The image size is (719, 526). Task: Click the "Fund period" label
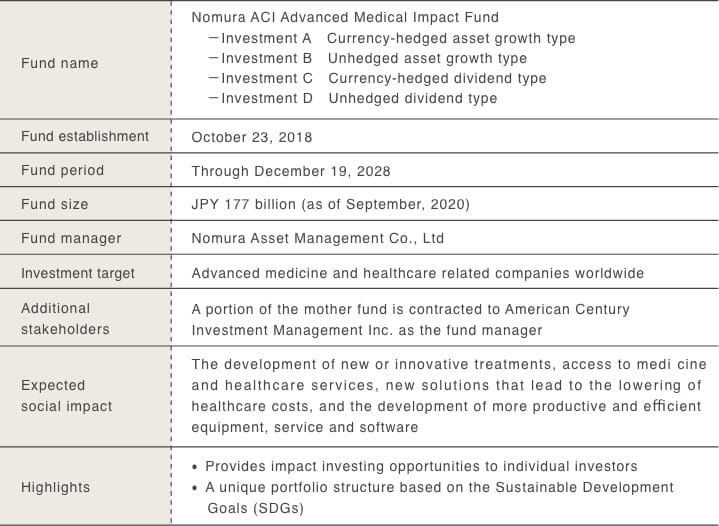point(62,170)
